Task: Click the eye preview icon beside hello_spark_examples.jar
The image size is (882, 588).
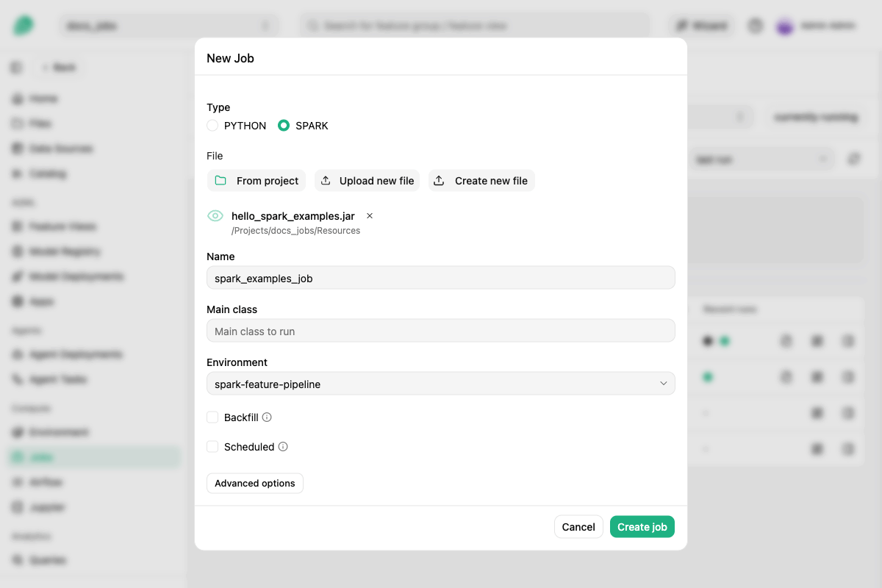Action: [215, 216]
